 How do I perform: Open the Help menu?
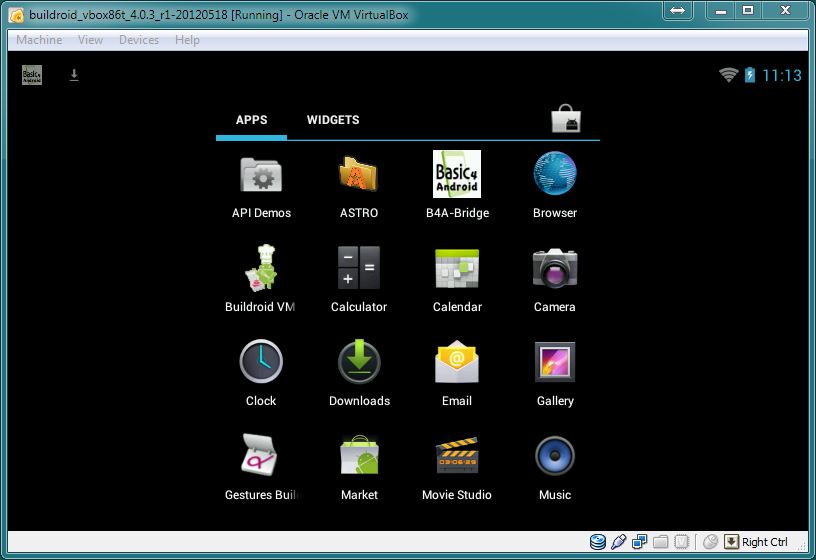click(x=187, y=40)
